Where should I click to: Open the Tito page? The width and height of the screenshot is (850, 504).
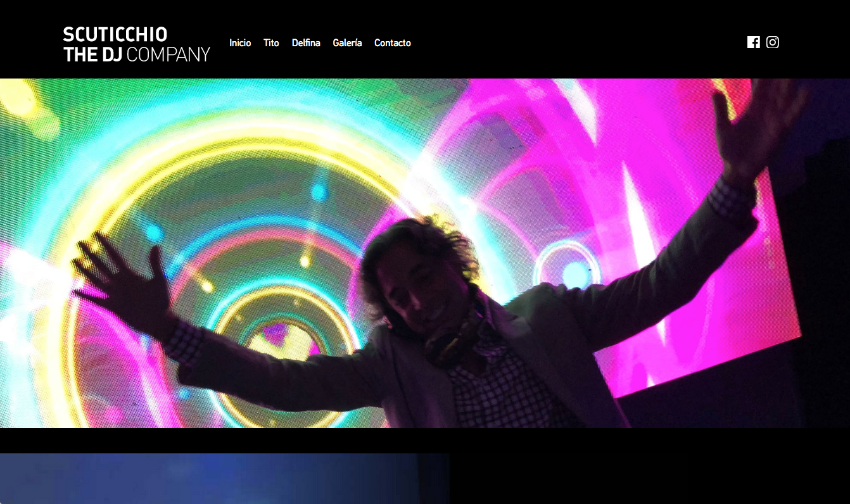click(x=271, y=43)
